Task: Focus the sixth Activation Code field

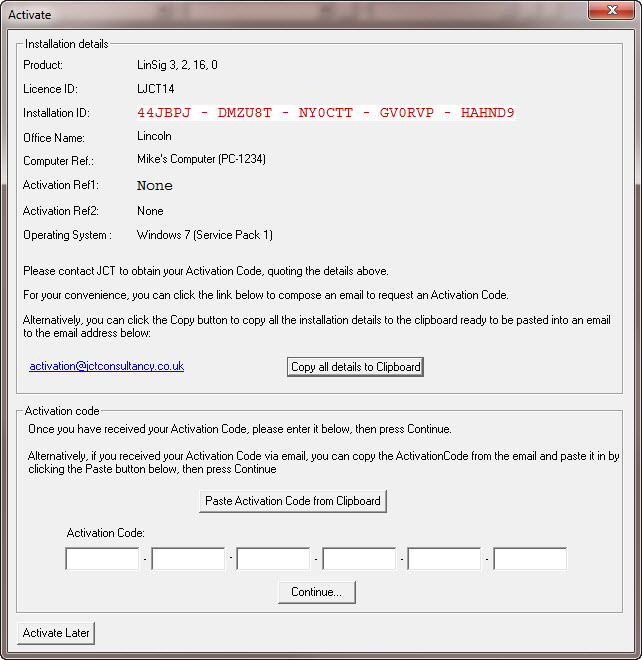Action: tap(530, 559)
